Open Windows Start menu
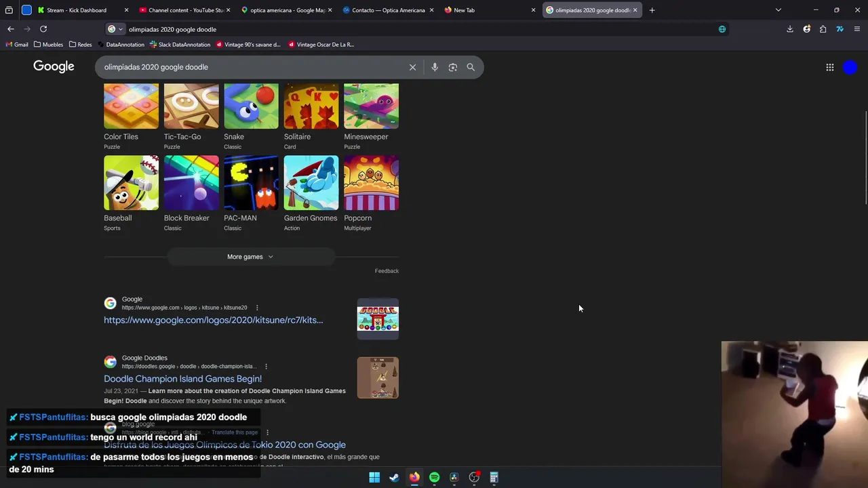Image resolution: width=868 pixels, height=488 pixels. pos(374,477)
